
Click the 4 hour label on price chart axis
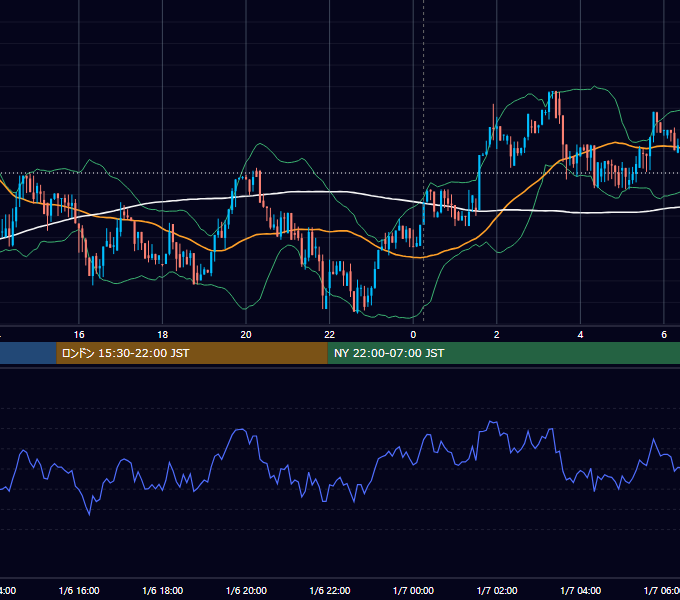pos(580,335)
